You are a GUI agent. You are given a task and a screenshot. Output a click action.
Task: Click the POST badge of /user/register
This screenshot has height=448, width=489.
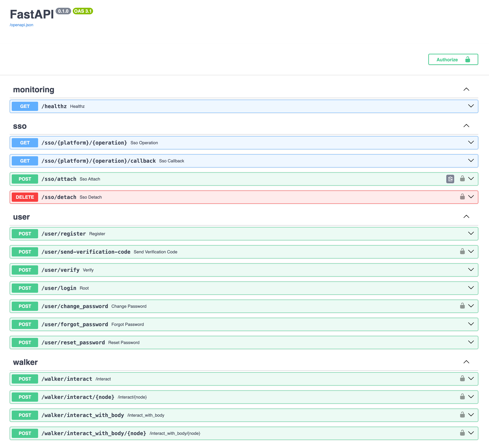(25, 234)
